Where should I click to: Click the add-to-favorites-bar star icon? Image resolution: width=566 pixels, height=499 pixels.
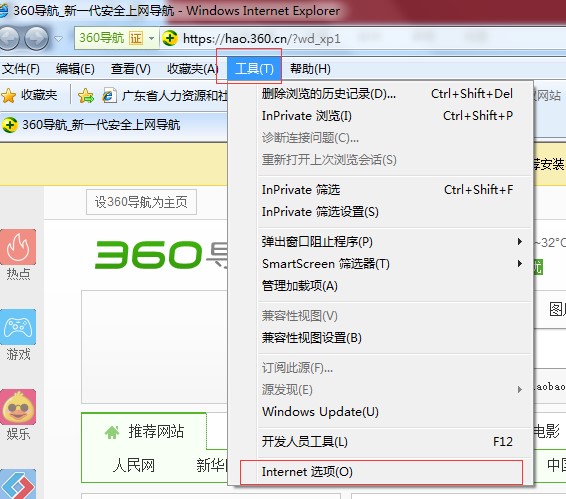pos(86,96)
